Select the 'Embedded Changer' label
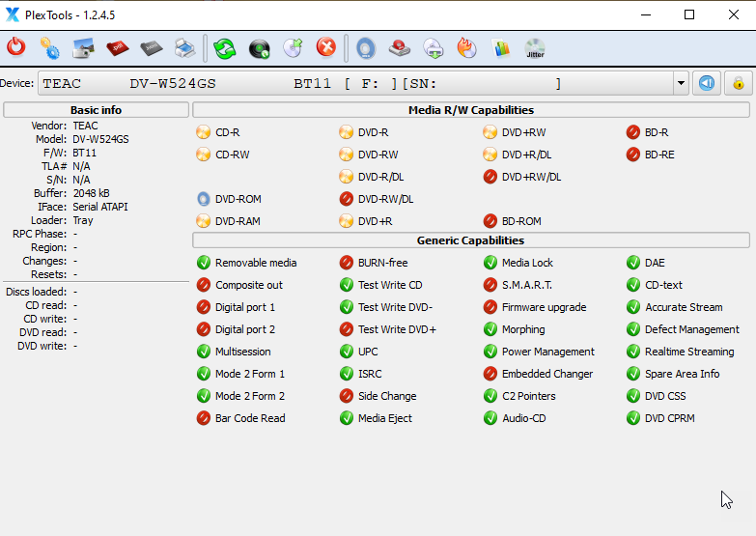756x536 pixels. point(547,374)
